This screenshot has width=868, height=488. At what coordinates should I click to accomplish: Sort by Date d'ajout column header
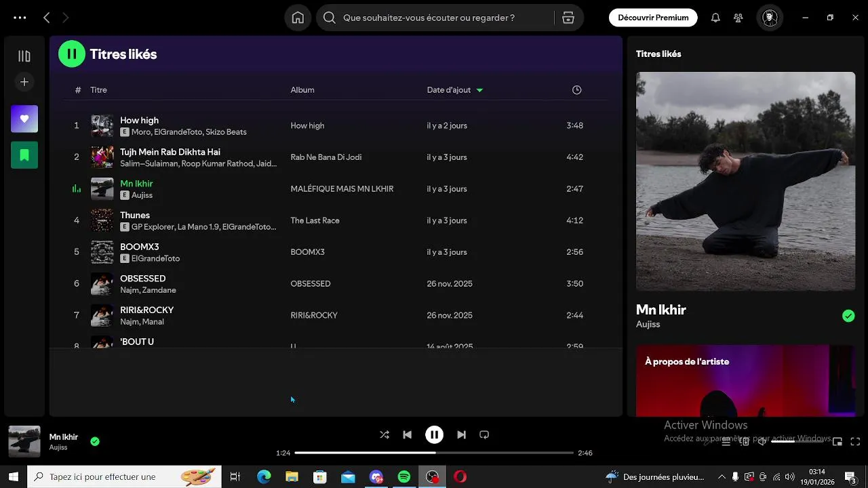pos(454,90)
